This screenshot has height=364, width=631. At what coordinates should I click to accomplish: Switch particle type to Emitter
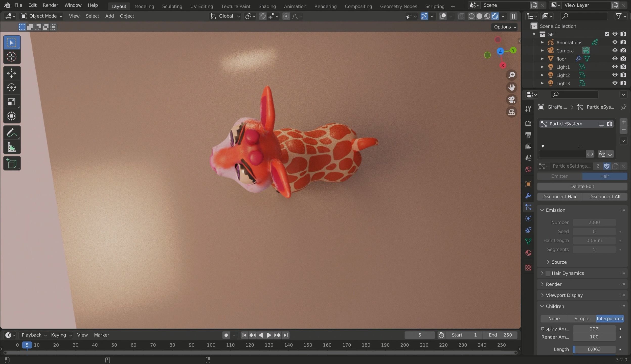pyautogui.click(x=559, y=176)
